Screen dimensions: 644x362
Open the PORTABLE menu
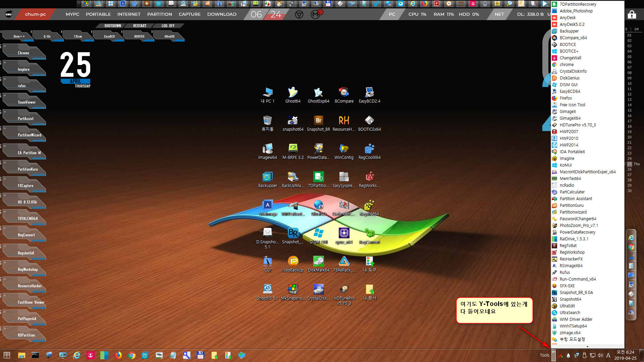pos(98,14)
